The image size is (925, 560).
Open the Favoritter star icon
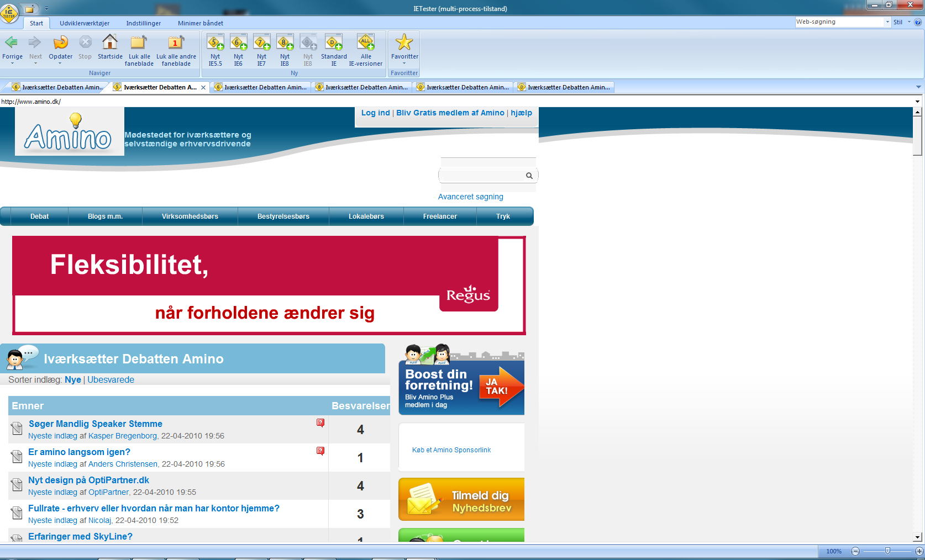tap(404, 42)
